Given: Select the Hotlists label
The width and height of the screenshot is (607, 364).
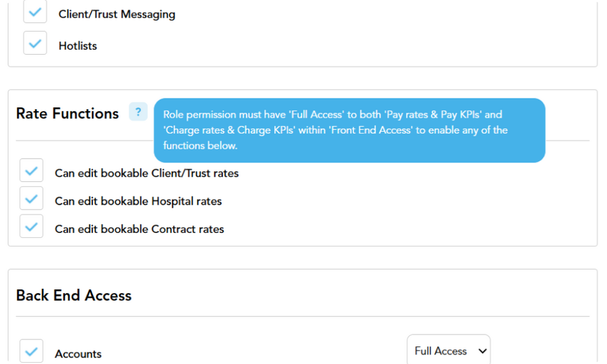Looking at the screenshot, I should click(77, 46).
